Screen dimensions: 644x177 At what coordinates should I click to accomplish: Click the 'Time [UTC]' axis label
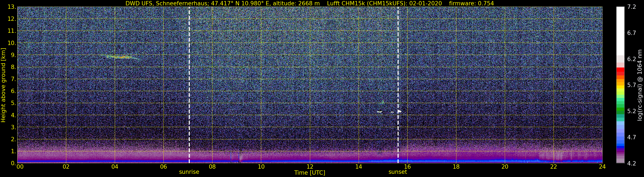point(310,173)
